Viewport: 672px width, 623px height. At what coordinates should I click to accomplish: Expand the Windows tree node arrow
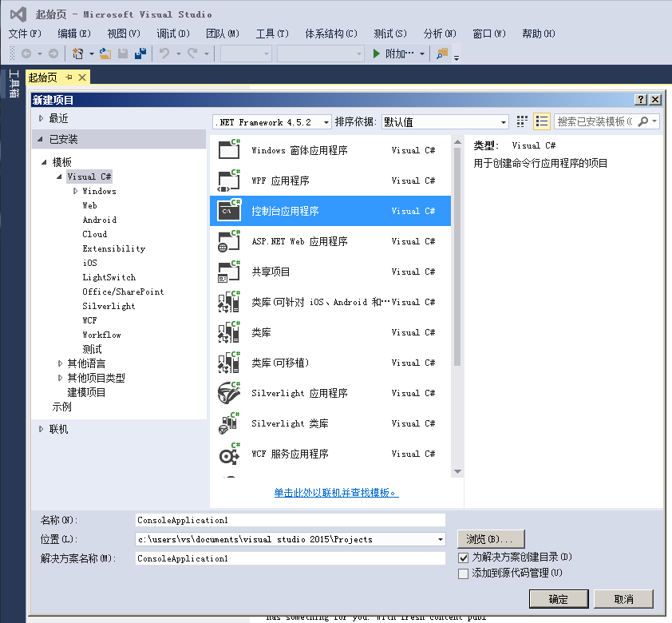76,191
